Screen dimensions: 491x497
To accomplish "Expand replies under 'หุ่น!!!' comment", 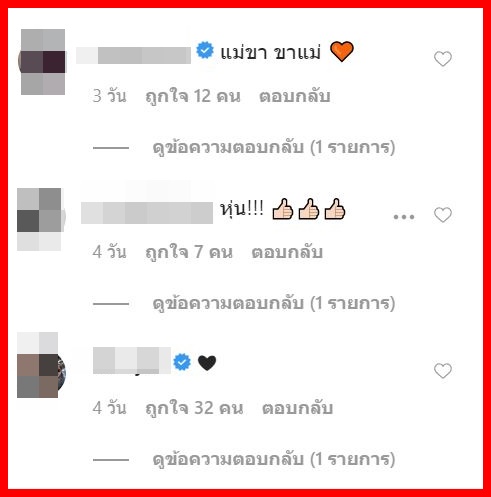I will click(274, 303).
